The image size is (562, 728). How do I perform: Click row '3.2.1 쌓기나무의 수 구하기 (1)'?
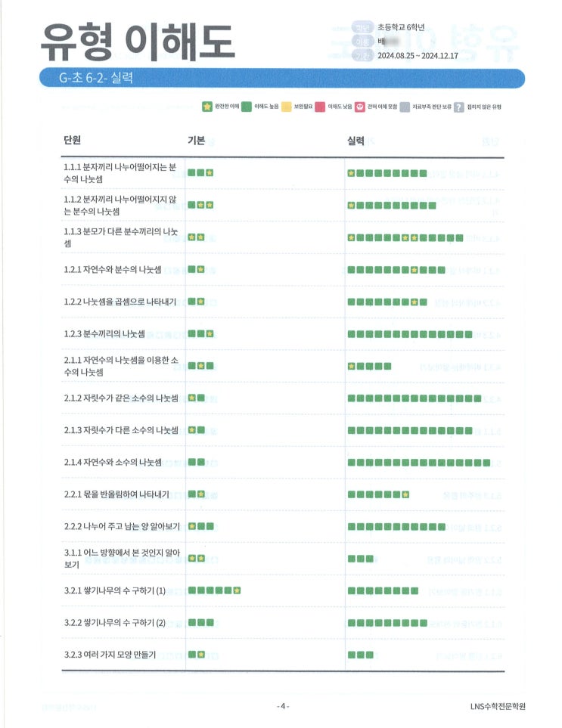(114, 590)
